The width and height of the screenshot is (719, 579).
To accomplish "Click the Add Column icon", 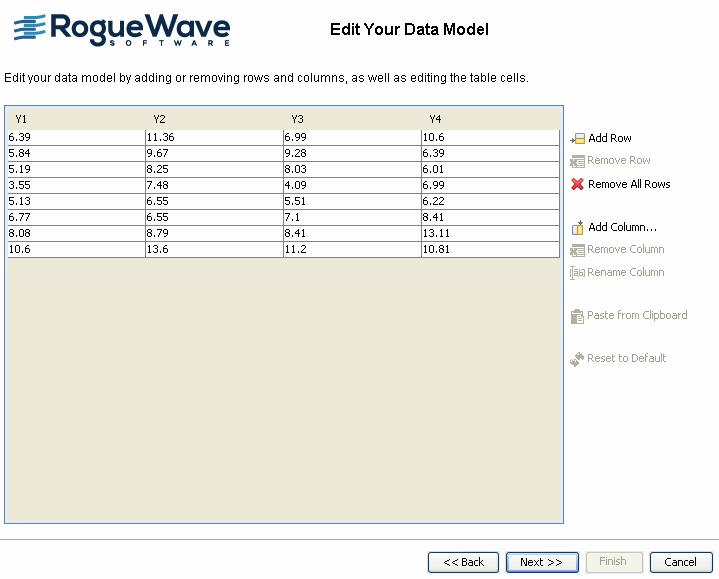I will tap(577, 228).
